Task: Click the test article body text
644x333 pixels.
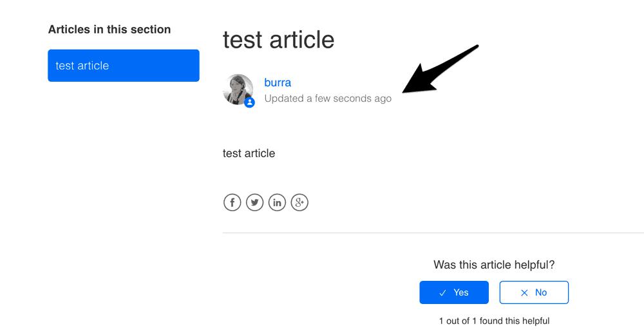Action: click(x=249, y=153)
